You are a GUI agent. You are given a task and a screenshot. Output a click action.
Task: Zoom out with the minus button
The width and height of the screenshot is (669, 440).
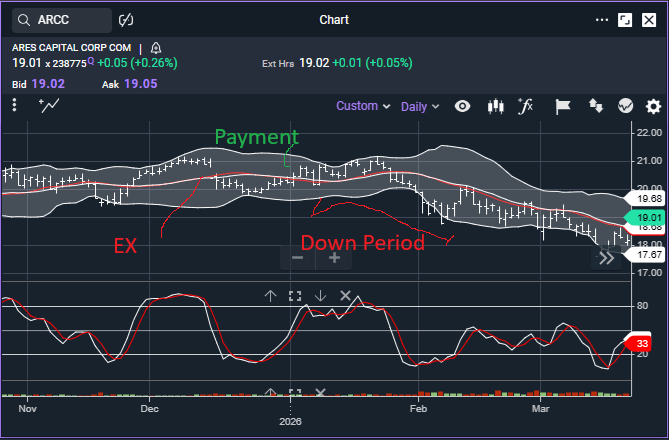pos(297,258)
